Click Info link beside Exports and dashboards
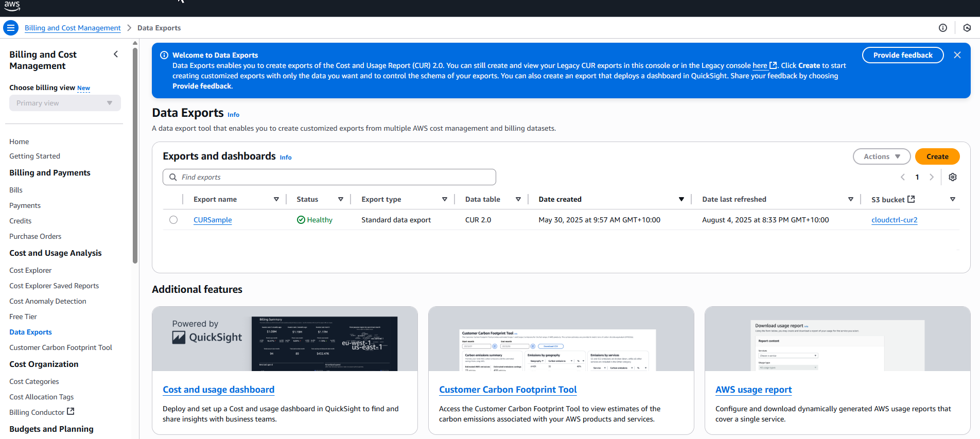 click(286, 157)
